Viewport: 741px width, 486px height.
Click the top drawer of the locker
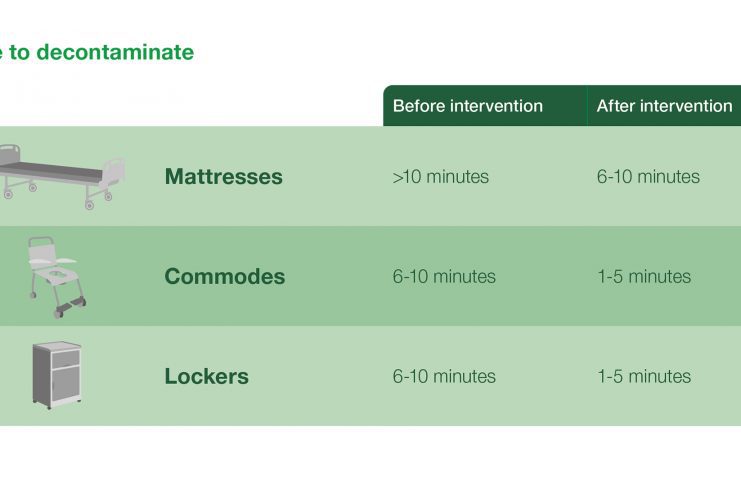click(65, 357)
